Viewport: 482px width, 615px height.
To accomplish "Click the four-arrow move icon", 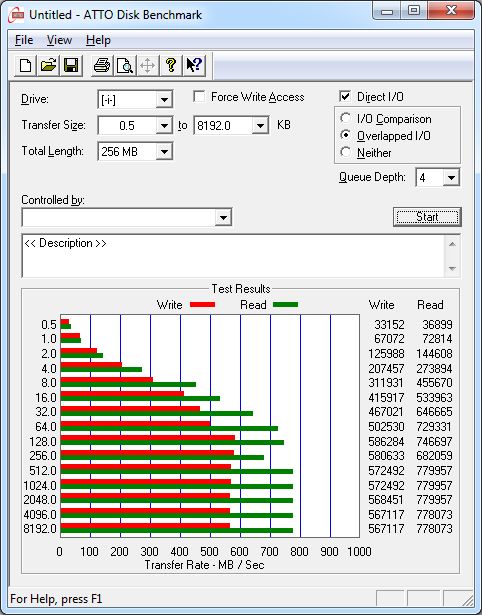I will click(x=147, y=65).
